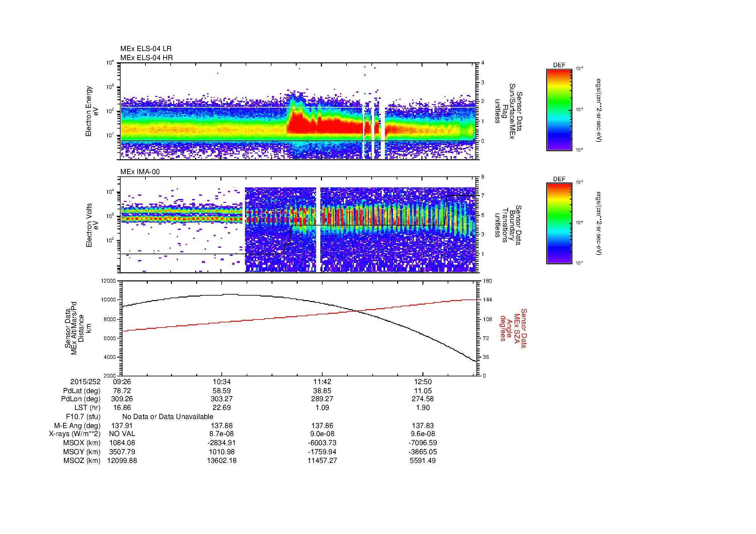
Task: Click the 'LST (hr)' row label
Action: [x=87, y=408]
